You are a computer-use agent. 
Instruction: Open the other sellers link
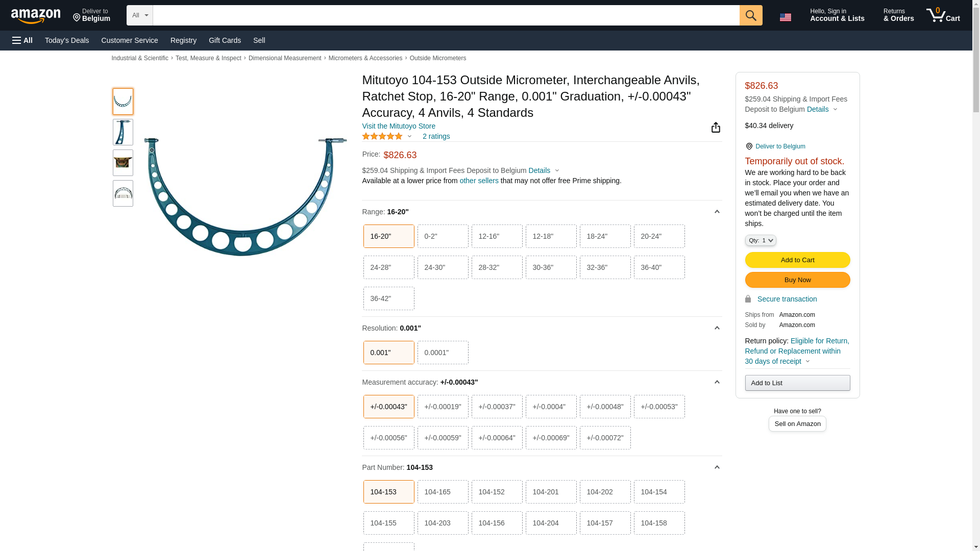tap(479, 181)
